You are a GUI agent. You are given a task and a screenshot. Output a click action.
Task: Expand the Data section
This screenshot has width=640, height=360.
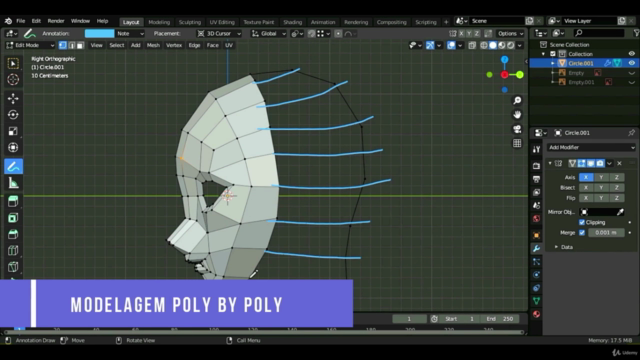tap(567, 247)
